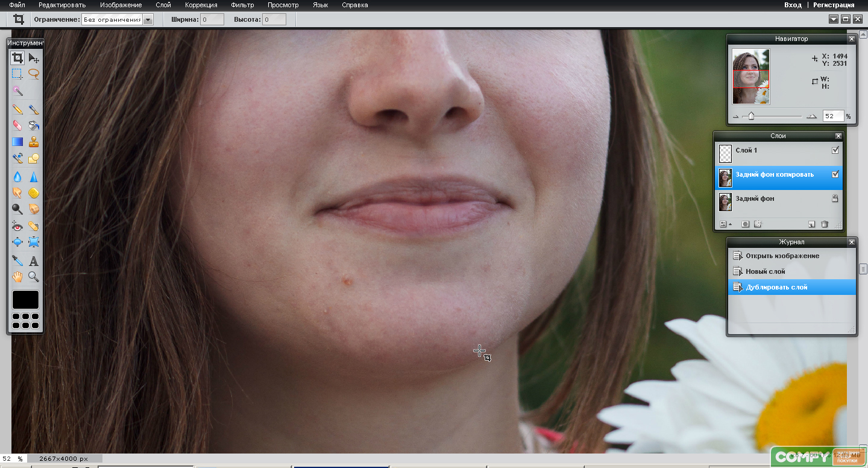The image size is (868, 468).
Task: Select the Brush tool
Action: coord(34,110)
